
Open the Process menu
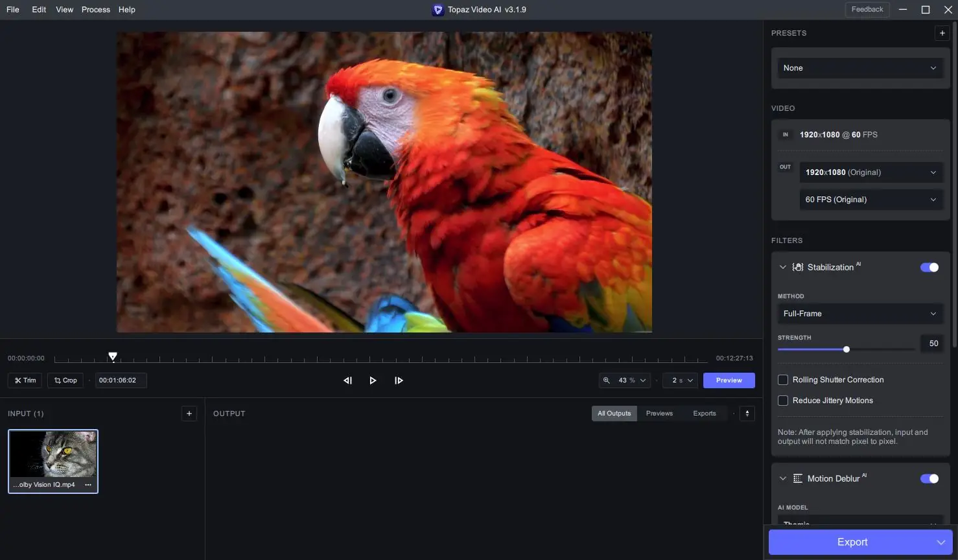pyautogui.click(x=96, y=10)
